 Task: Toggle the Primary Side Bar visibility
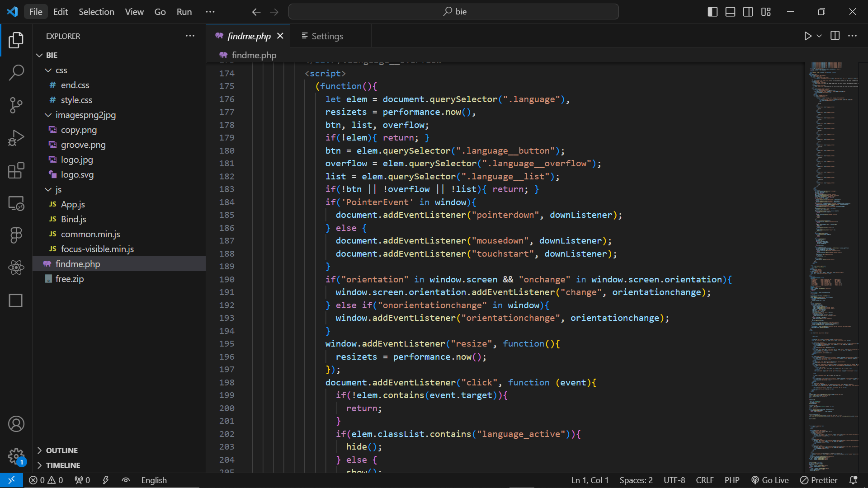click(712, 12)
